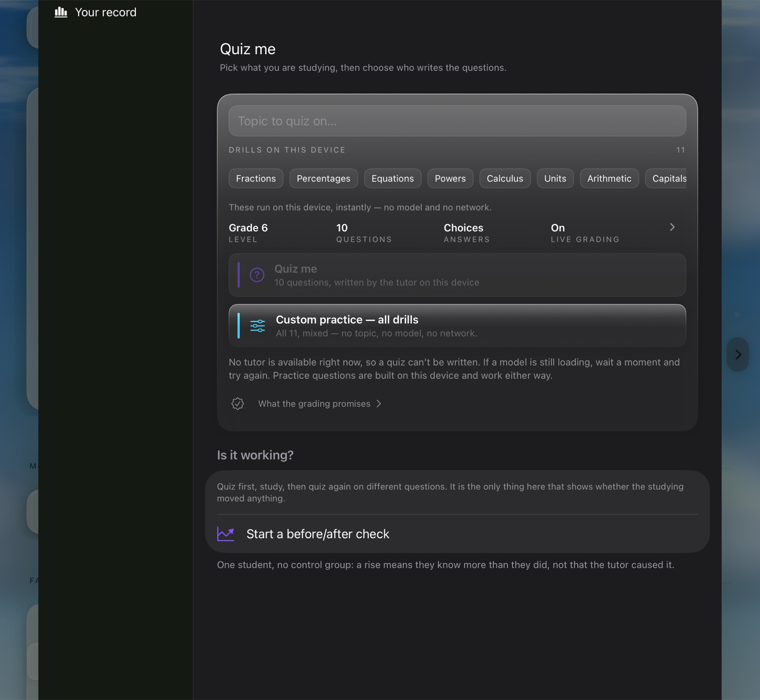Open What the grading promises link
The image size is (760, 700).
point(320,403)
